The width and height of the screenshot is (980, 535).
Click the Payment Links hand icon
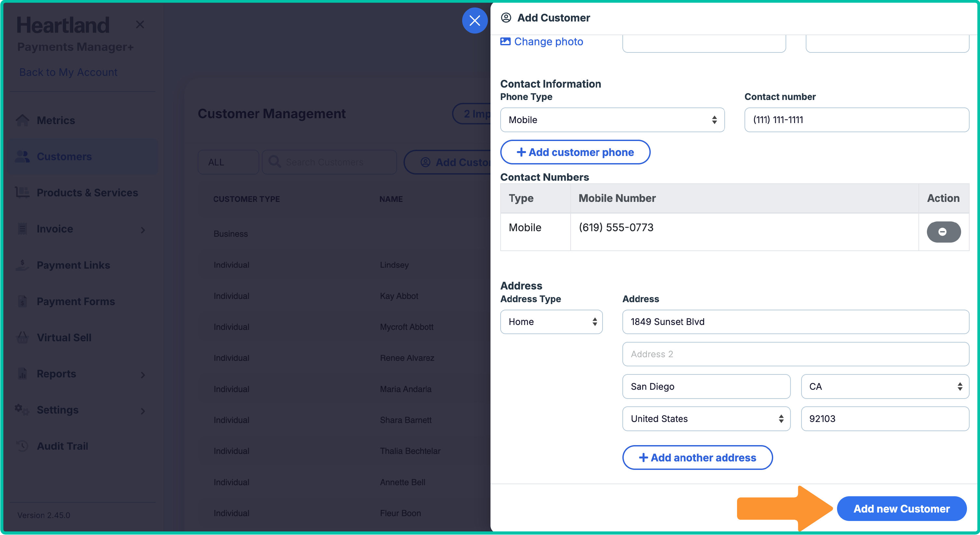[22, 265]
